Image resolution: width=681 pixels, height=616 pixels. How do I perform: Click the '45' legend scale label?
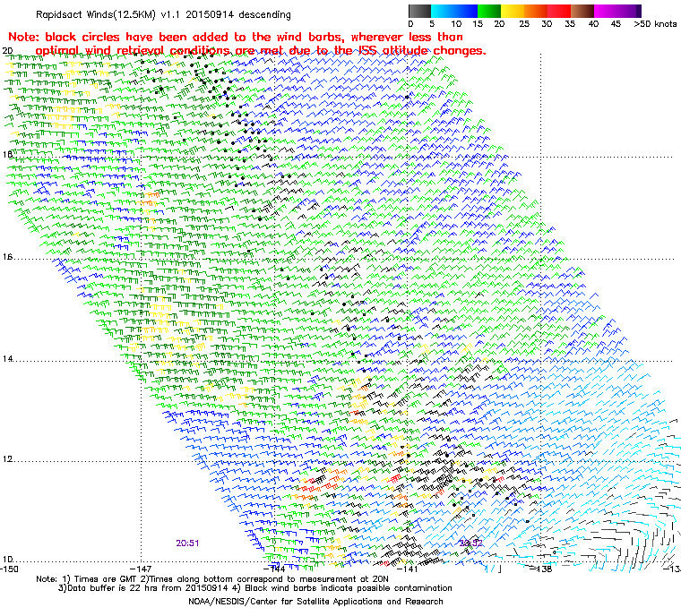click(616, 24)
